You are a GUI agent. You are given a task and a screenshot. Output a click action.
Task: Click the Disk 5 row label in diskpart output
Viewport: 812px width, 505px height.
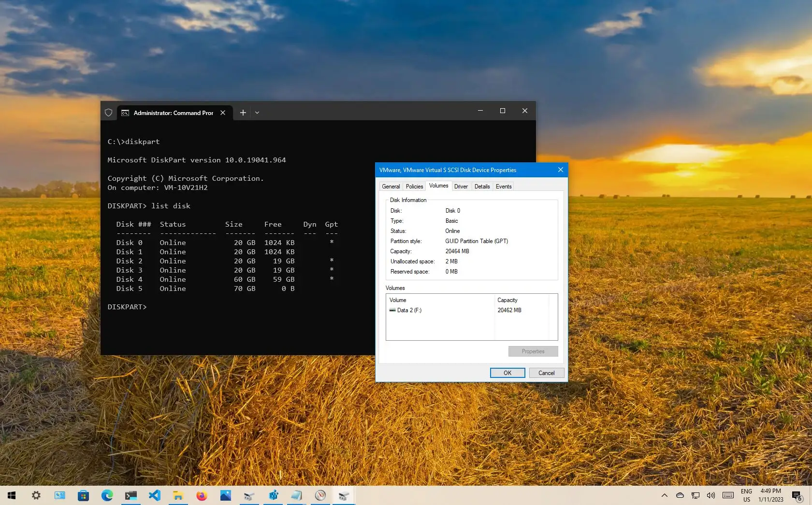click(x=129, y=289)
